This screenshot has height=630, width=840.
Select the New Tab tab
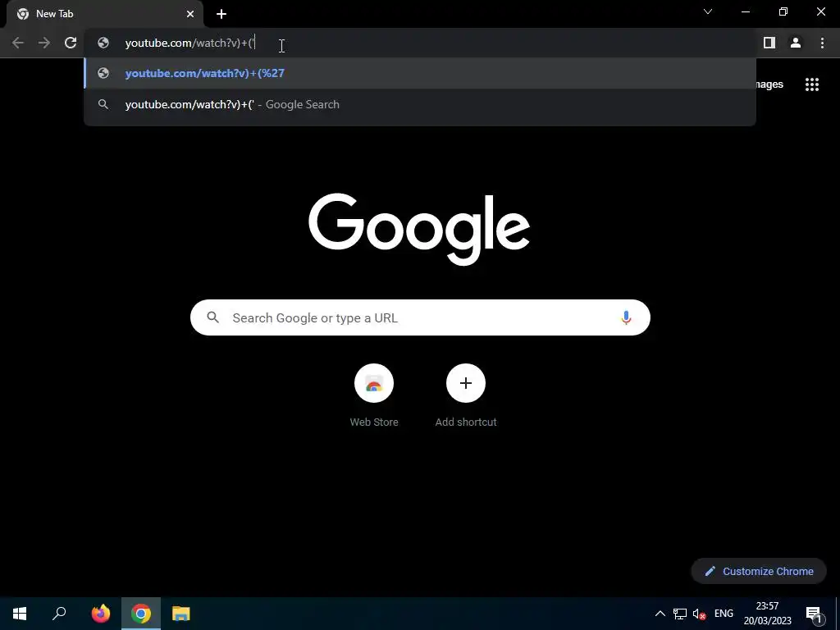click(104, 14)
